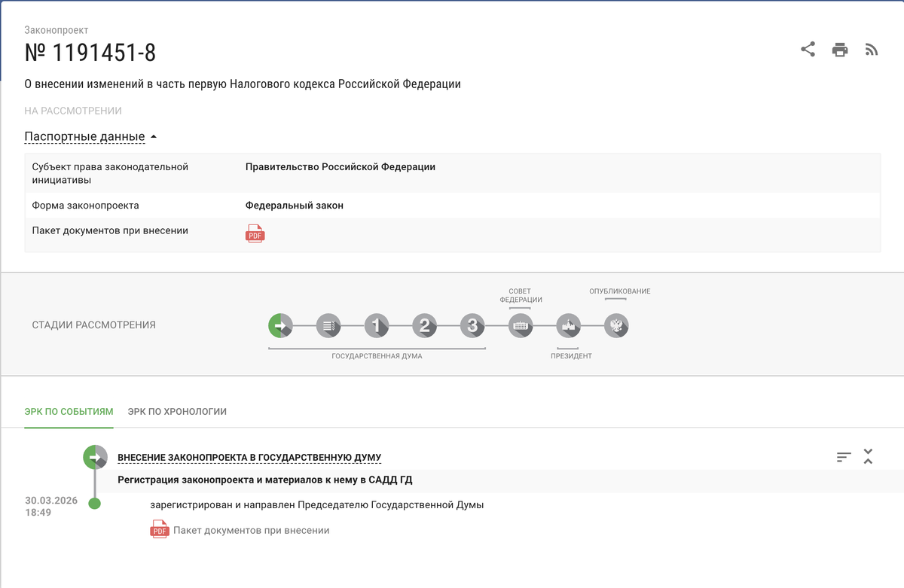Viewport: 904px width, 588px height.
Task: Select the Совет Федерации stage icon
Action: [521, 326]
